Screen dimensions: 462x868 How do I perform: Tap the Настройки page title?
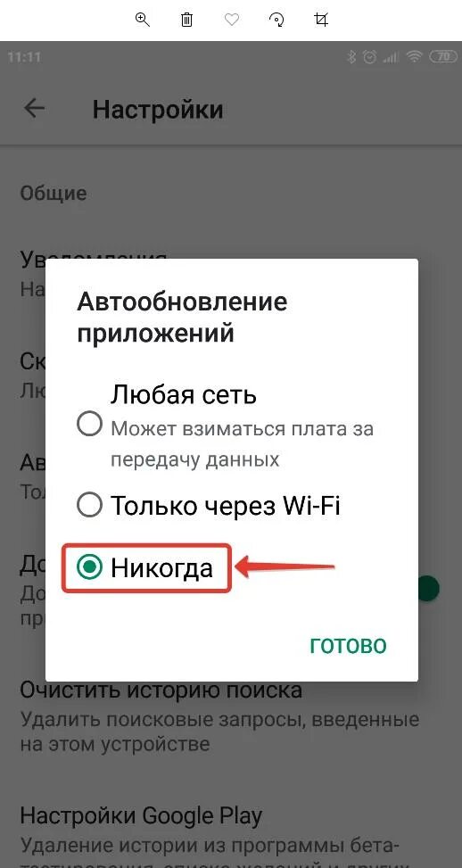(x=158, y=109)
